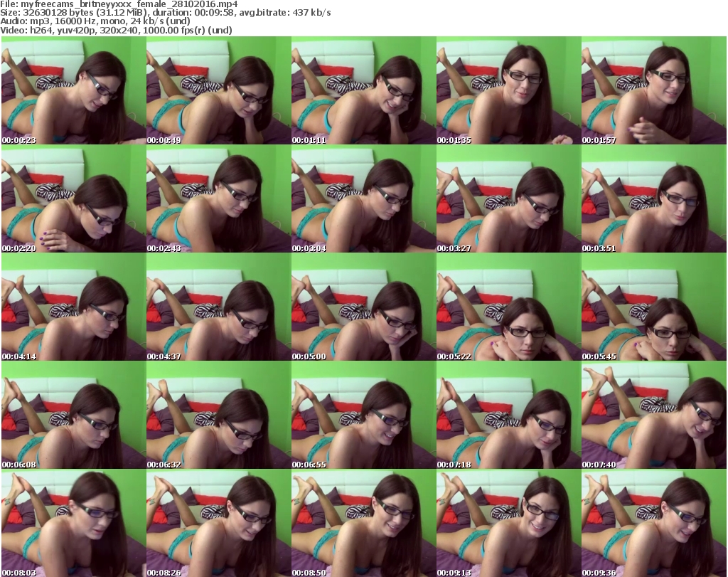Select the thumbnail stamped 00:02:20
728x577 pixels.
[x=73, y=198]
